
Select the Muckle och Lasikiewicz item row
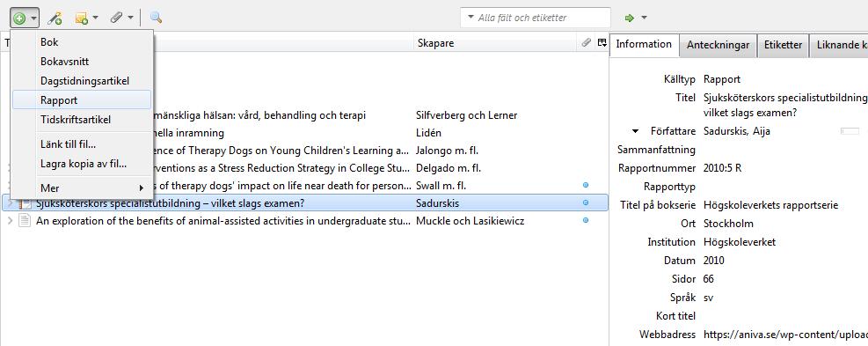point(304,221)
